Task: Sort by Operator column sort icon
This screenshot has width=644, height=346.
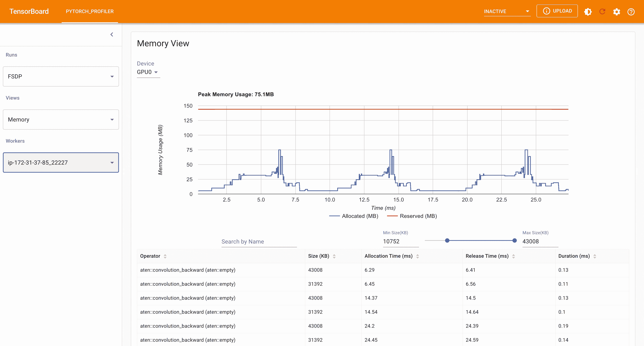Action: 165,256
